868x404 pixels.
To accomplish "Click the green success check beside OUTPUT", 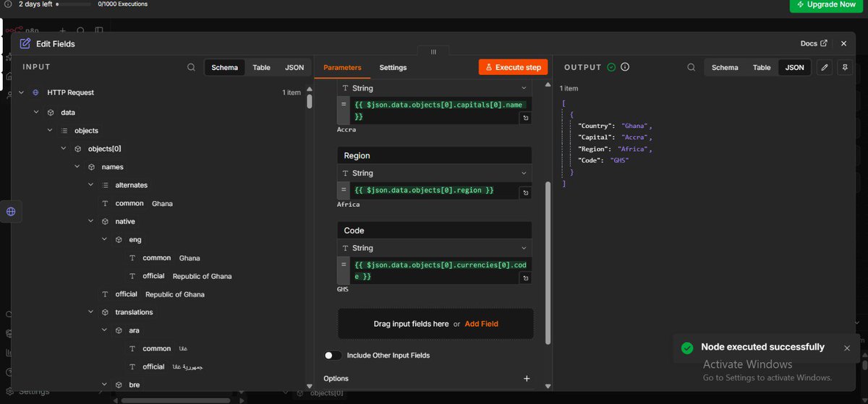I will click(x=611, y=67).
